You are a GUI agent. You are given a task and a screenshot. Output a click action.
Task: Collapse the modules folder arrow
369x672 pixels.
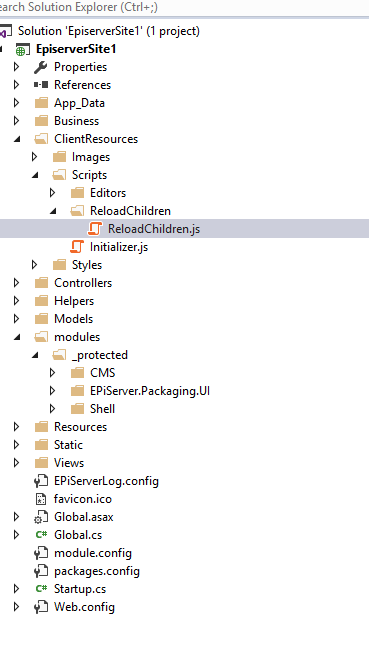17,337
